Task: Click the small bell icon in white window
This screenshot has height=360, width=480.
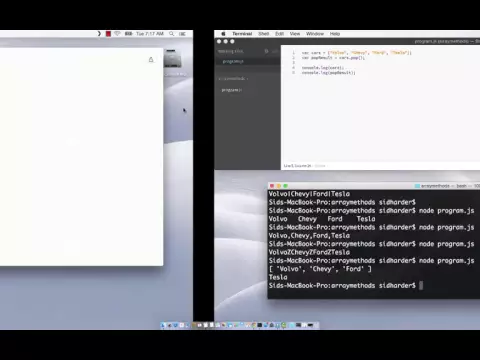Action: point(151,60)
